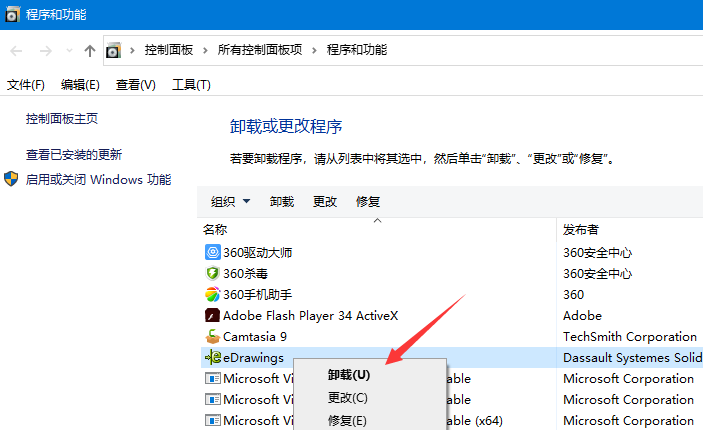Viewport: 703px width, 430px height.
Task: Click publisher Adobe cell
Action: [x=582, y=316]
